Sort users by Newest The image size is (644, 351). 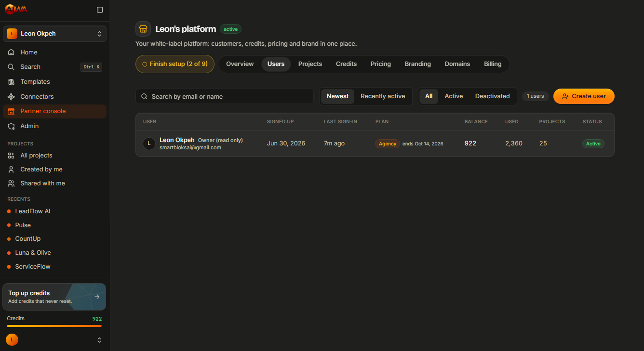(x=337, y=96)
